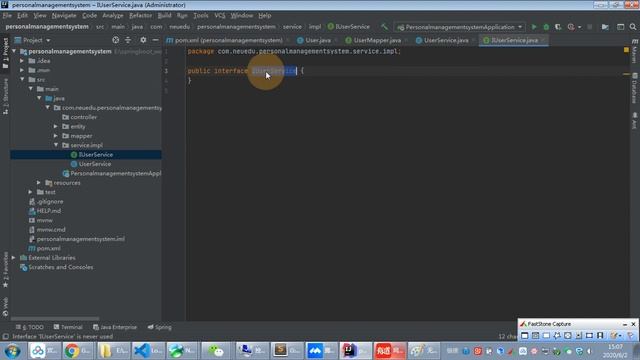
Task: Open the Maven tool window strip
Action: [634, 52]
